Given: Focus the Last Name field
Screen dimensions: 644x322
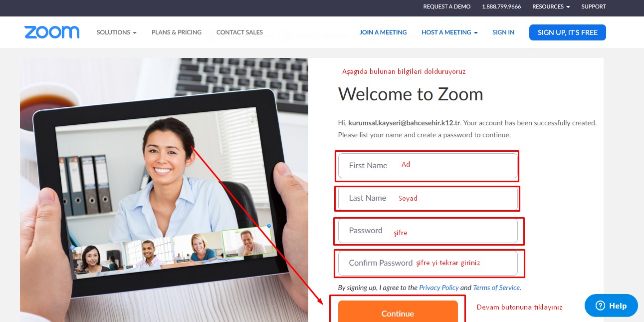Looking at the screenshot, I should coord(428,198).
